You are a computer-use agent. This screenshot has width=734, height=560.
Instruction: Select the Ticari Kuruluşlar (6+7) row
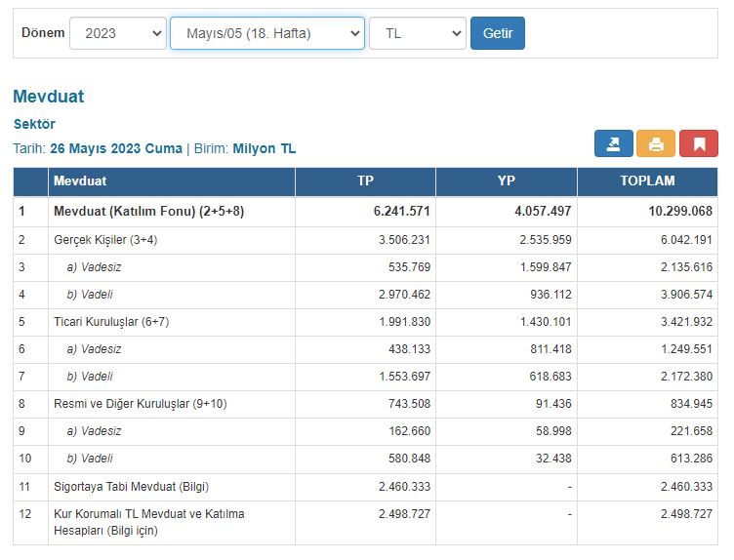[365, 322]
